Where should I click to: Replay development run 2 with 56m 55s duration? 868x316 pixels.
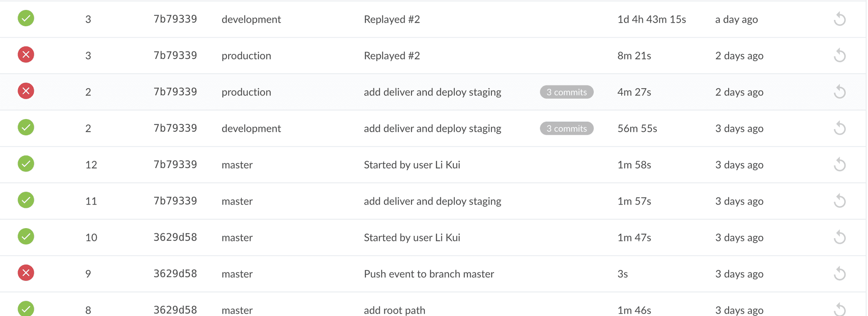pos(840,128)
